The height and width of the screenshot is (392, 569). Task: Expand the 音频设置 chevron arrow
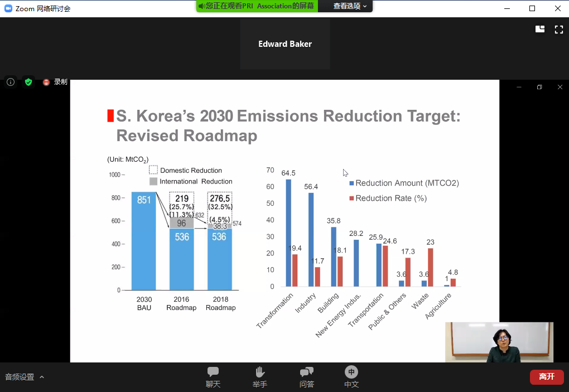[x=42, y=377]
